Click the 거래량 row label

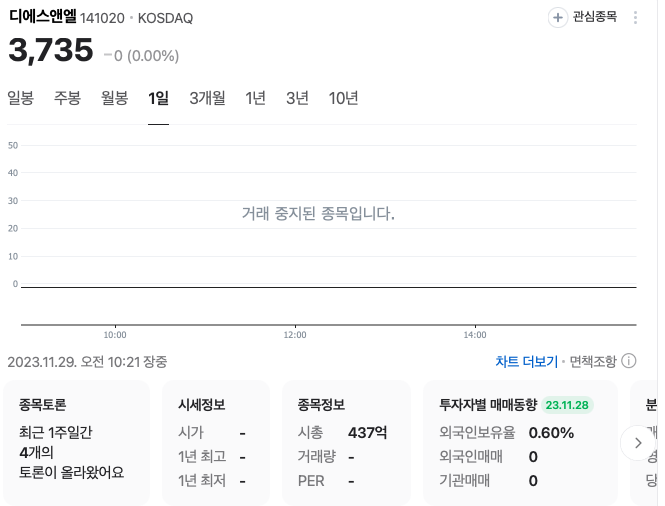[x=316, y=457]
